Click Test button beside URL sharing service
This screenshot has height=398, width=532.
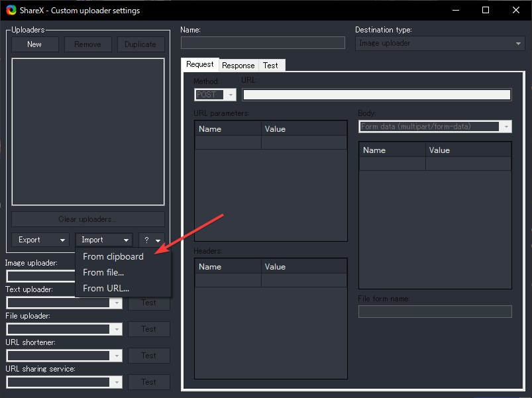point(149,382)
